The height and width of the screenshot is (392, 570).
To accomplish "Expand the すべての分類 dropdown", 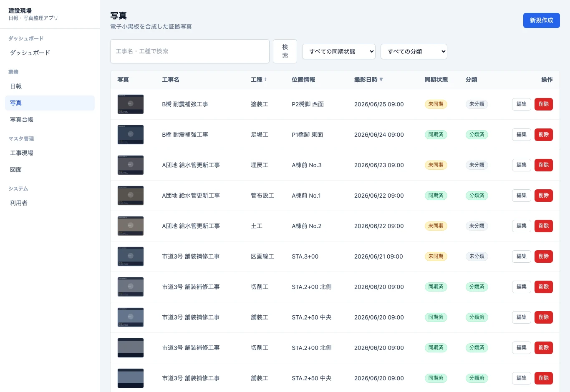I will click(414, 51).
